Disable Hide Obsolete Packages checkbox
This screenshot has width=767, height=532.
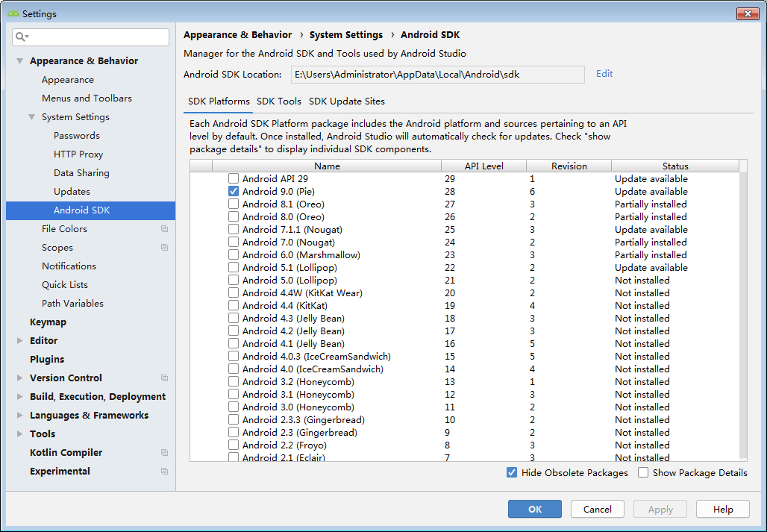pyautogui.click(x=512, y=473)
